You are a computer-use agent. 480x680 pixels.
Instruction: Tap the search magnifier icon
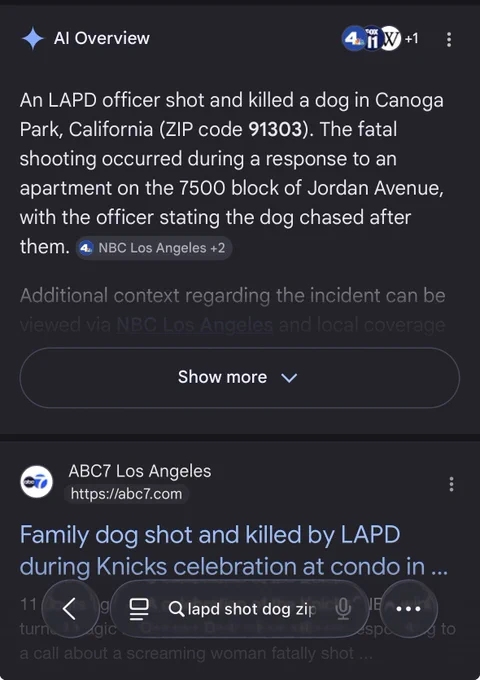(176, 609)
